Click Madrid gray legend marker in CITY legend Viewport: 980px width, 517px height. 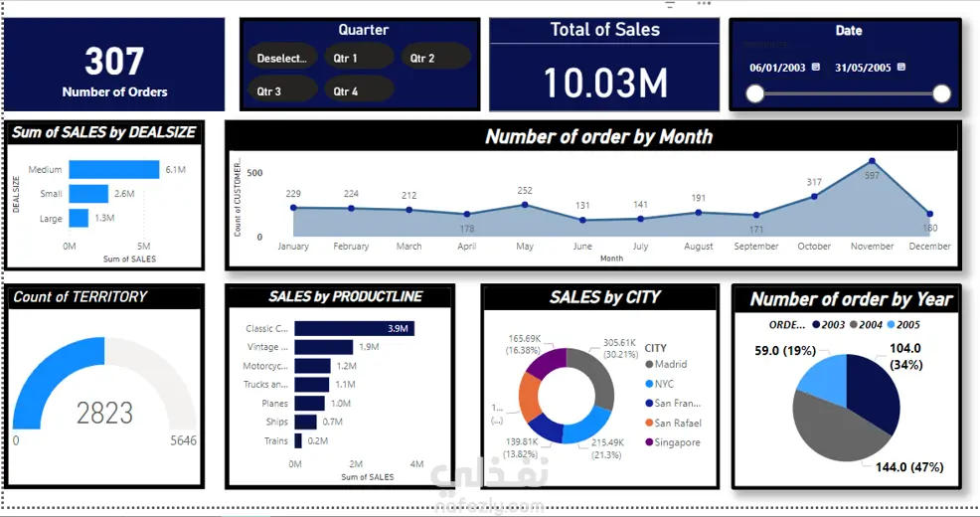tap(649, 365)
